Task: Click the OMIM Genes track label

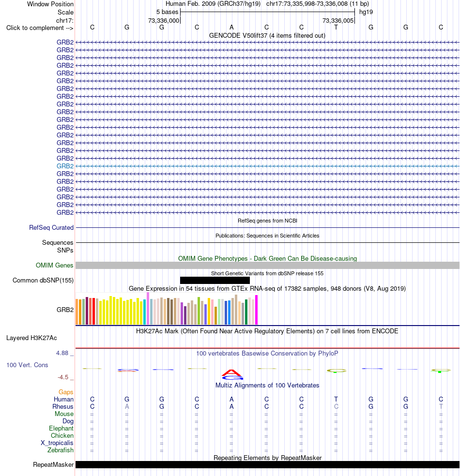Action: (x=54, y=265)
